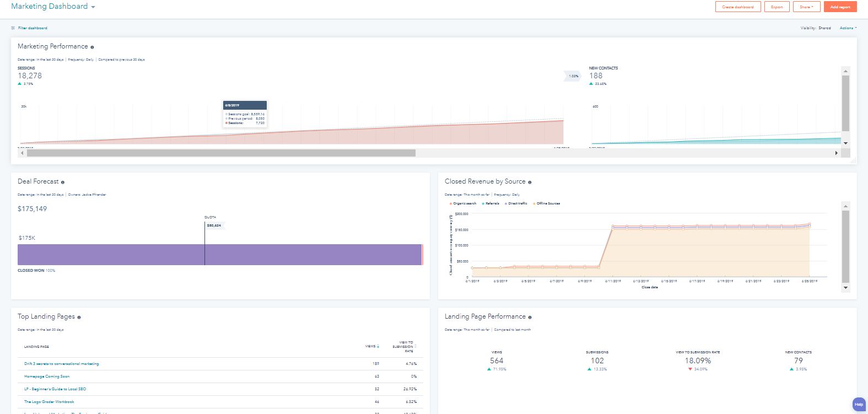Screen dimensions: 868x414
Task: Click the Marketing Performance horizontal scrollbar thumb
Action: click(220, 153)
